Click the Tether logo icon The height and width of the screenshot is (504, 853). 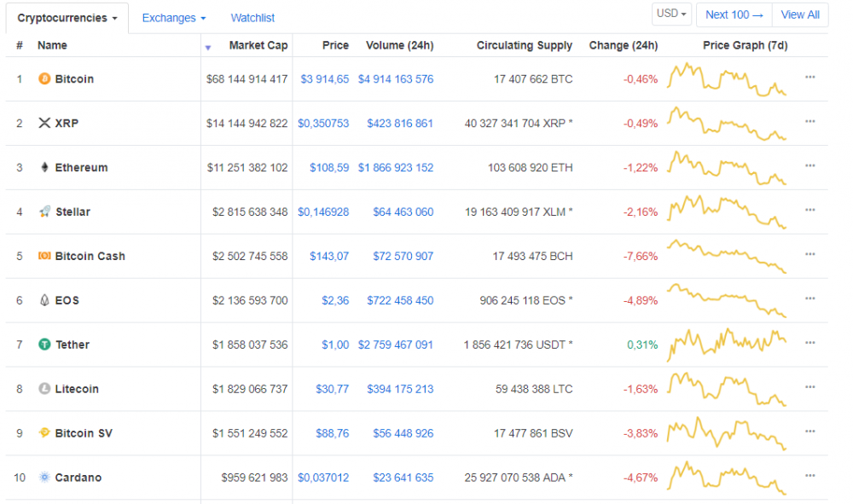coord(44,345)
